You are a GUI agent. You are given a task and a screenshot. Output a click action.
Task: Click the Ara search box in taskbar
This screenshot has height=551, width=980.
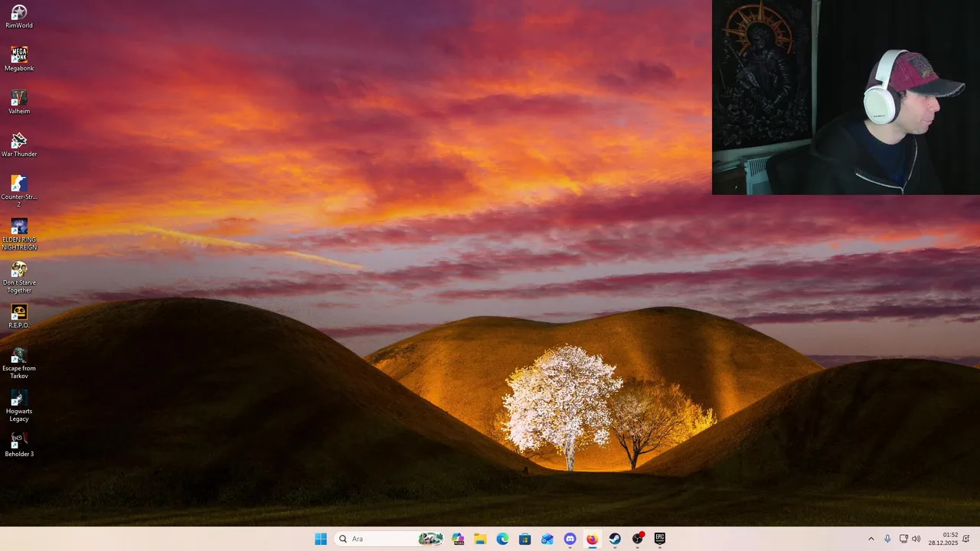pyautogui.click(x=390, y=539)
